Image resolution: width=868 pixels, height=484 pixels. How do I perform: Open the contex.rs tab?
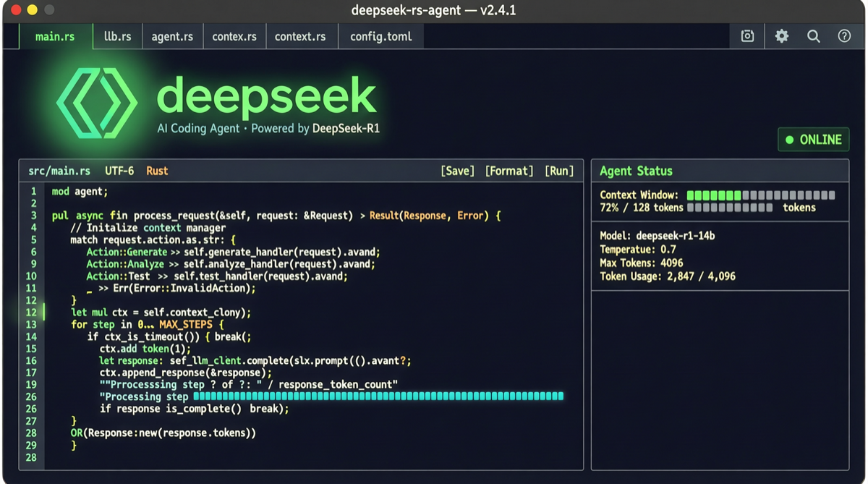click(x=234, y=36)
